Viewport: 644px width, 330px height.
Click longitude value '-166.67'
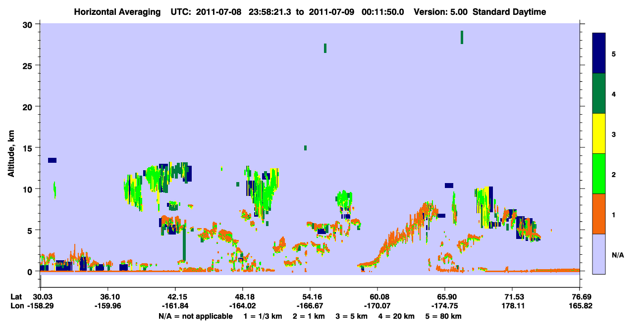coord(310,306)
